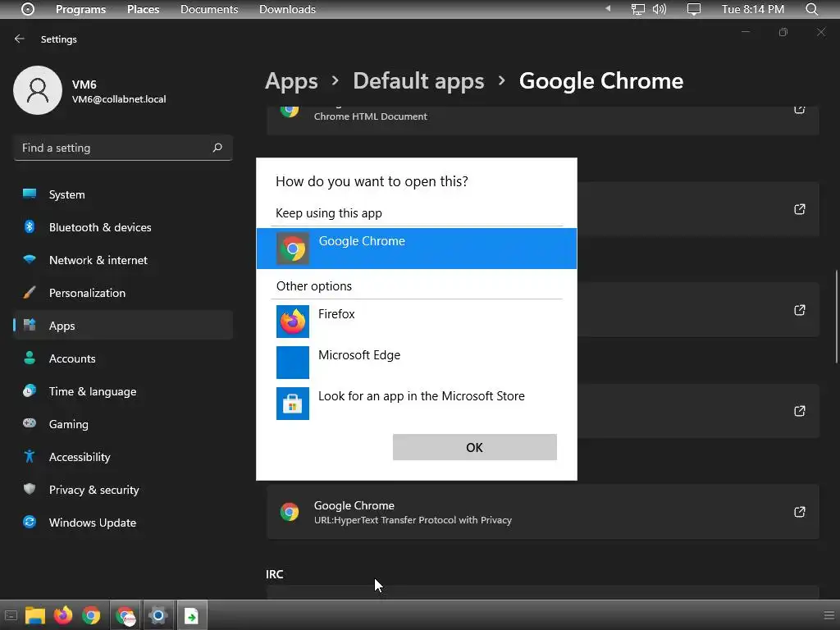Go back with the Settings back arrow
The width and height of the screenshot is (840, 630).
click(x=20, y=39)
